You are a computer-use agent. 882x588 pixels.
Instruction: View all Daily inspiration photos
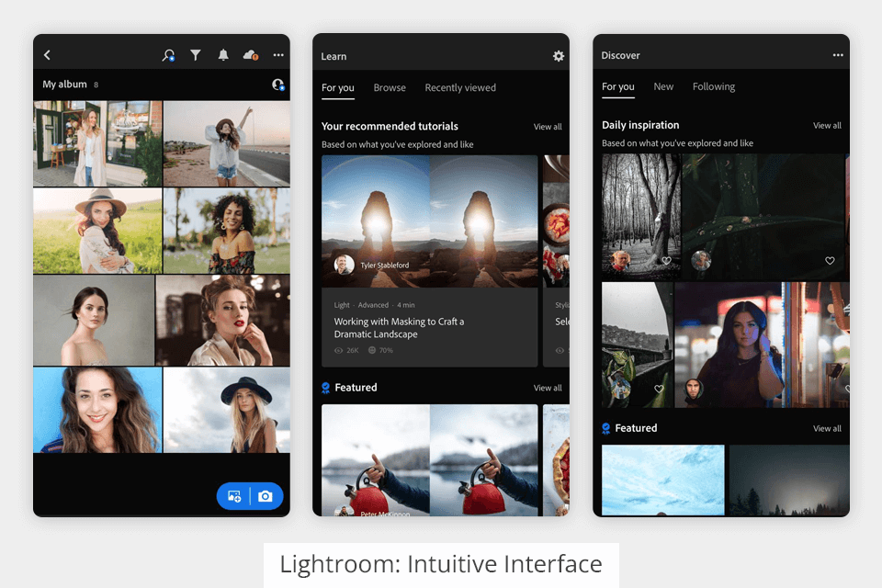(x=827, y=126)
